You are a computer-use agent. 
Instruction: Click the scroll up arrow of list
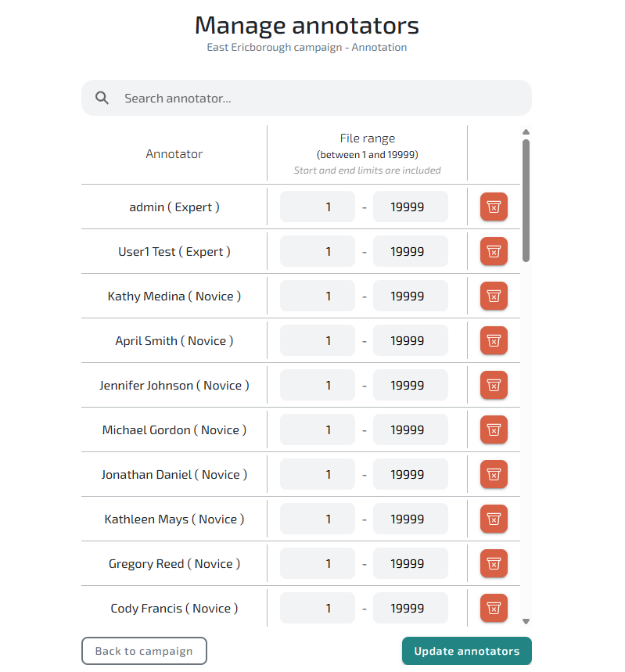tap(526, 132)
